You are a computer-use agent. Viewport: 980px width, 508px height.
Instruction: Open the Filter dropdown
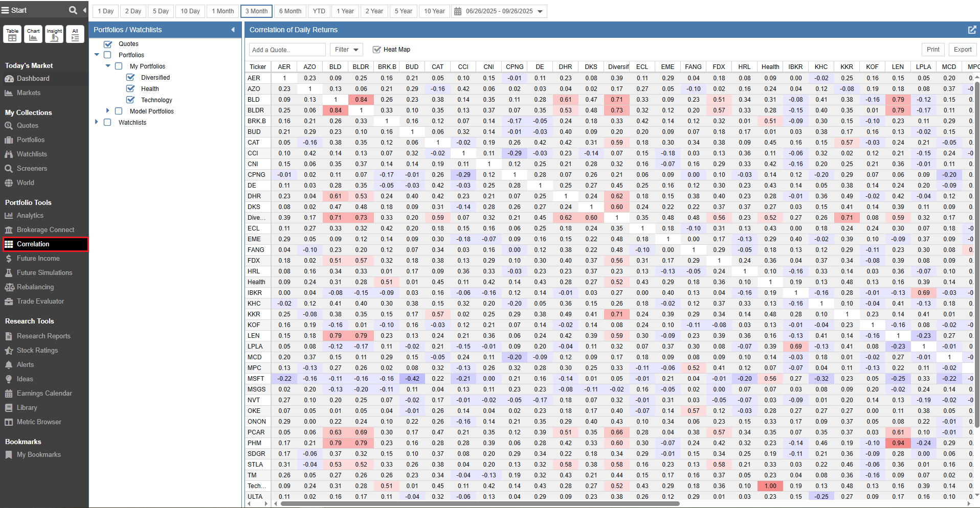click(346, 50)
